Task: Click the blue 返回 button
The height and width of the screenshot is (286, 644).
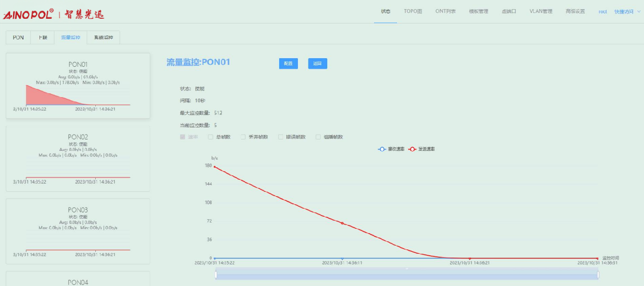Action: coord(317,63)
